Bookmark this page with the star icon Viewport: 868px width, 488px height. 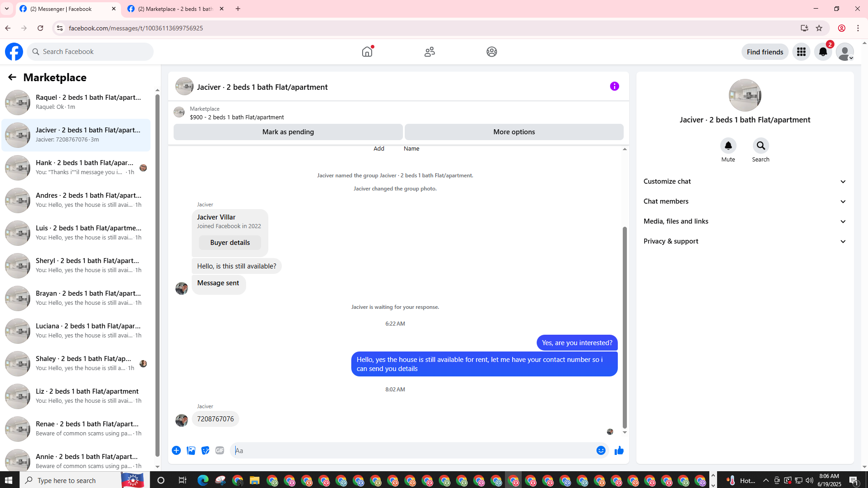click(819, 28)
